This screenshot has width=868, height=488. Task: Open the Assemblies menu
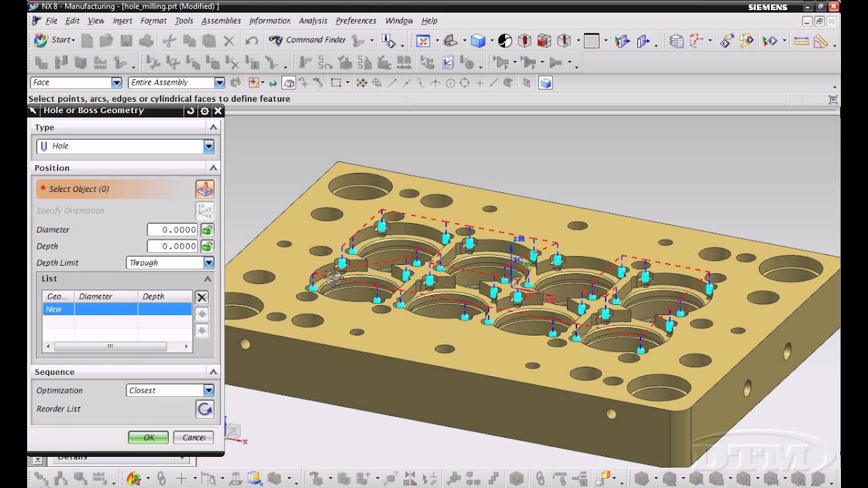point(221,21)
